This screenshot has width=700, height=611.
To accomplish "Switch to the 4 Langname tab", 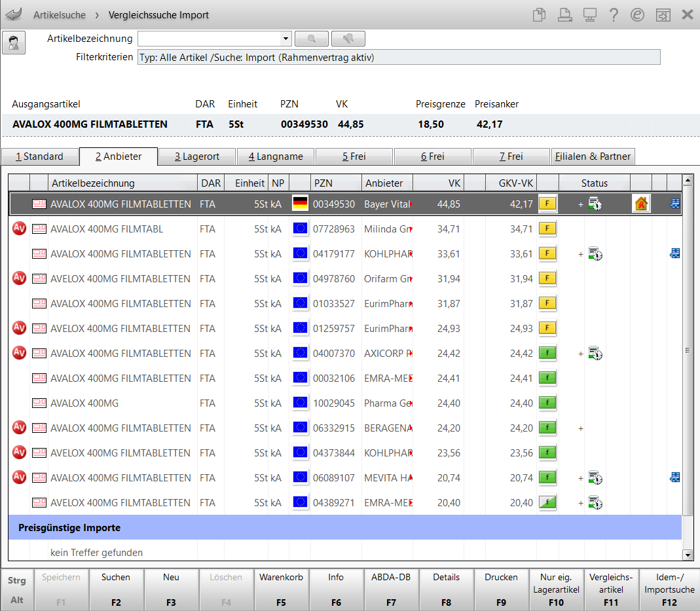I will pyautogui.click(x=276, y=157).
